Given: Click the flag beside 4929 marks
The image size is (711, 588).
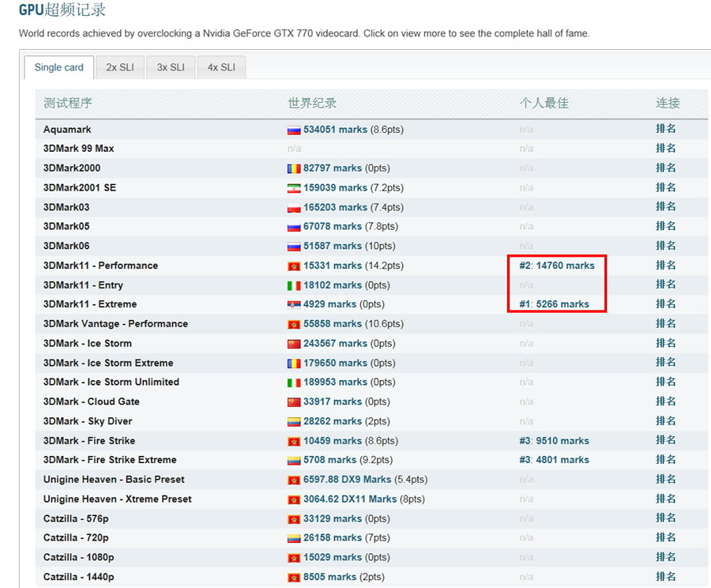Looking at the screenshot, I should [294, 304].
